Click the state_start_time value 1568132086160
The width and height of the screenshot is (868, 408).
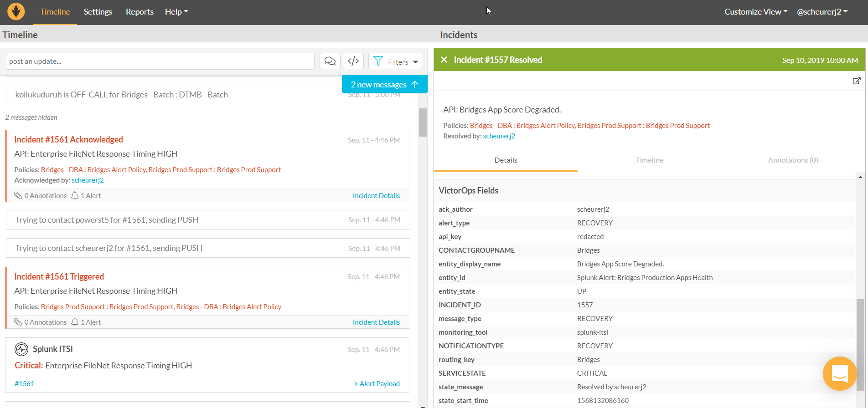point(603,401)
